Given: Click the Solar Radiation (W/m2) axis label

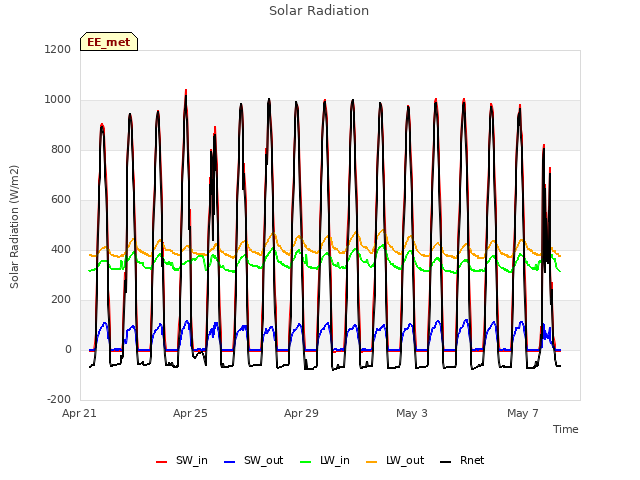Looking at the screenshot, I should (14, 227).
